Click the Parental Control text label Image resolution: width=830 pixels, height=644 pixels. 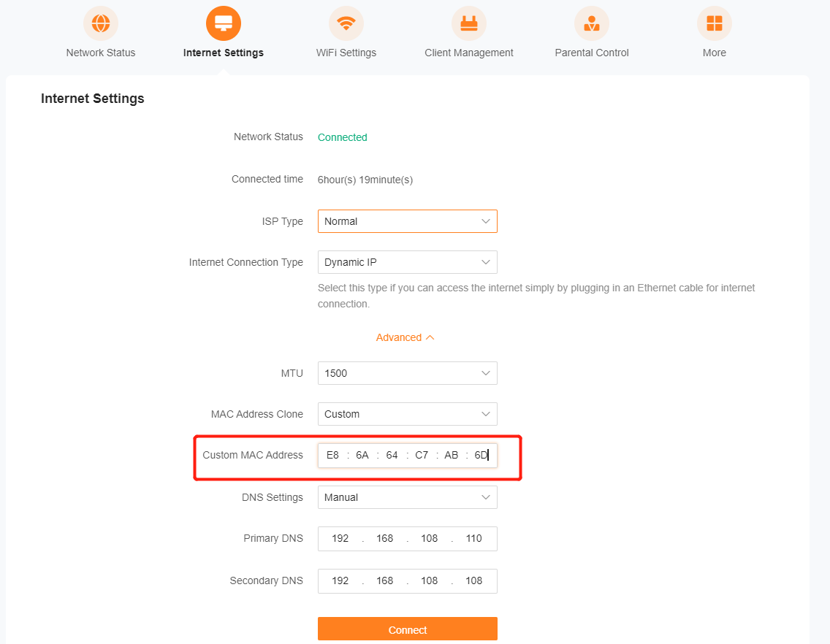592,53
